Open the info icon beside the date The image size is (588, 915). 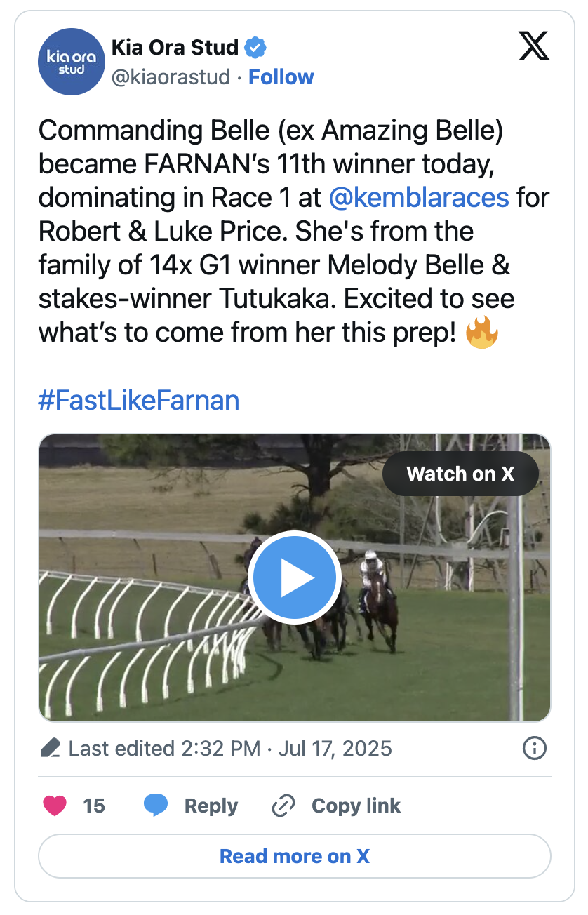[535, 748]
